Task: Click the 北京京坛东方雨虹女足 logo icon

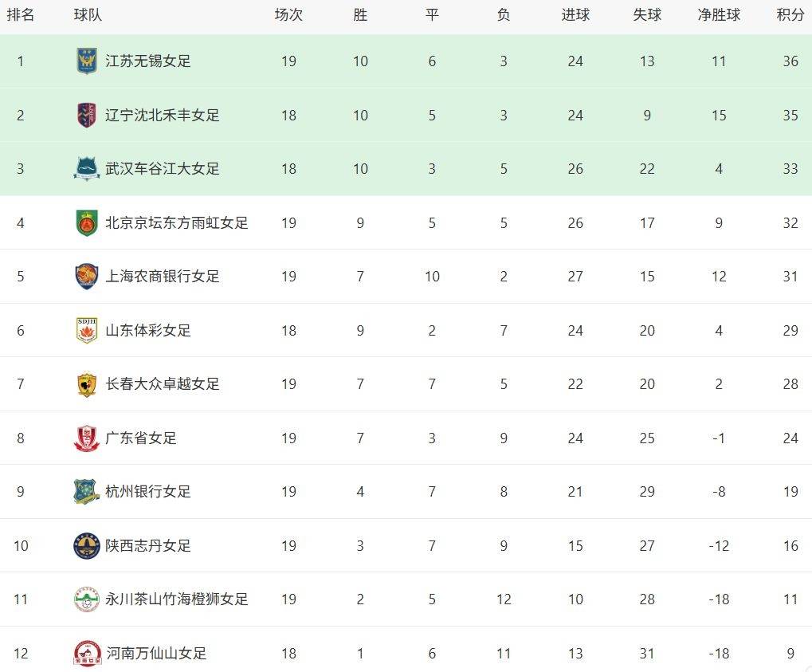Action: click(87, 223)
